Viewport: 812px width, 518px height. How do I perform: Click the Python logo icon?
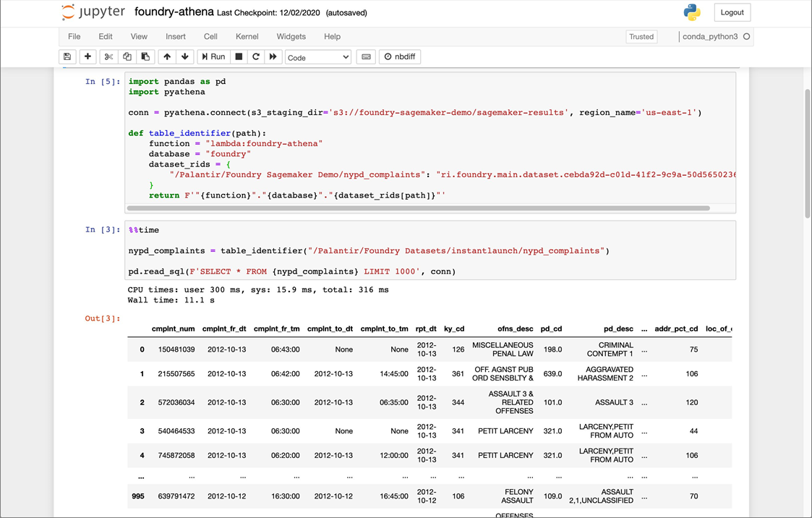[692, 12]
